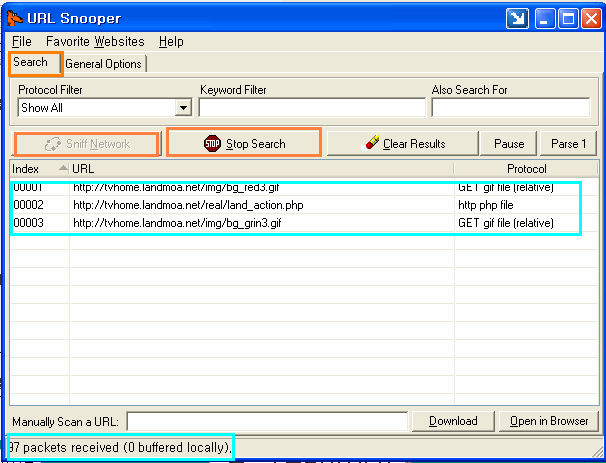Click the eraser icon on Clear Results

pos(371,143)
